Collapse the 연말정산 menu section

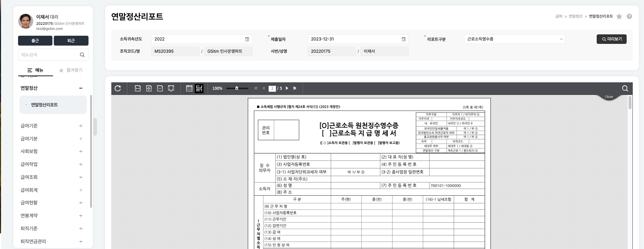pos(81,88)
